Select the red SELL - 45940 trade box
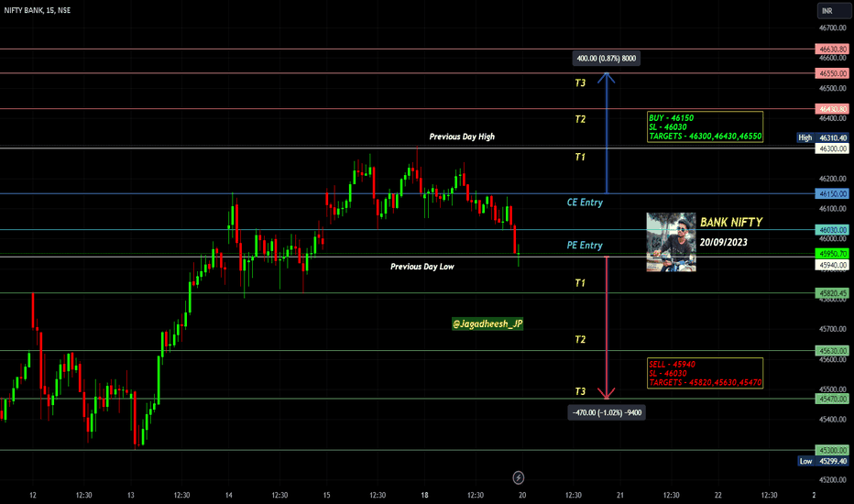854x504 pixels. pyautogui.click(x=705, y=373)
